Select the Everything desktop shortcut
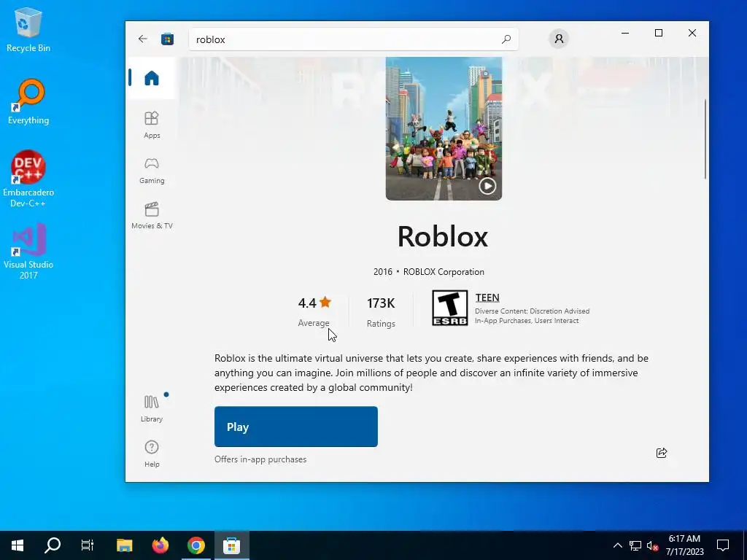The width and height of the screenshot is (747, 560). point(28,101)
